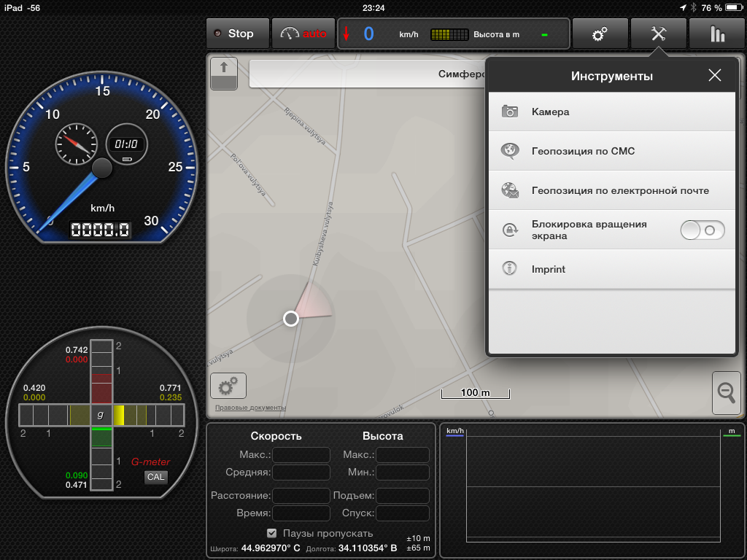747x560 pixels.
Task: Select Геопозиция по СМС entry
Action: [x=612, y=151]
